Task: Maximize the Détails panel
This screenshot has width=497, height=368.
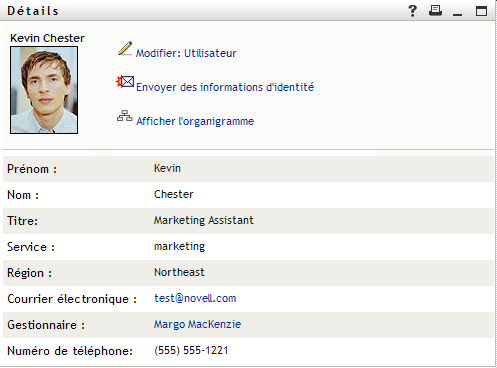Action: [481, 11]
